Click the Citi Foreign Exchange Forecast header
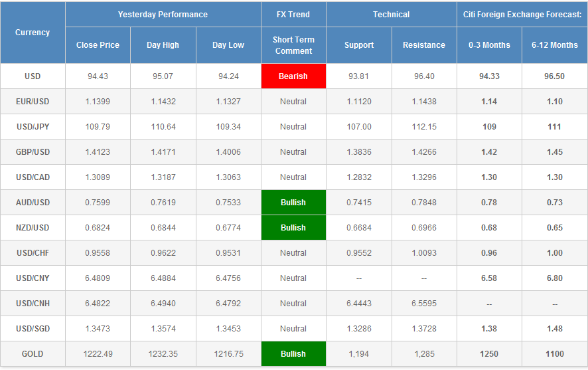The image size is (588, 370). pos(522,15)
